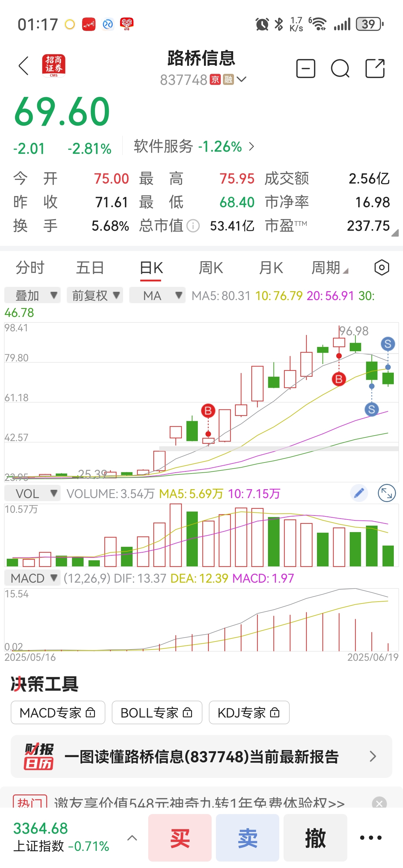Open the 前复权 adjustment dropdown

click(x=95, y=295)
